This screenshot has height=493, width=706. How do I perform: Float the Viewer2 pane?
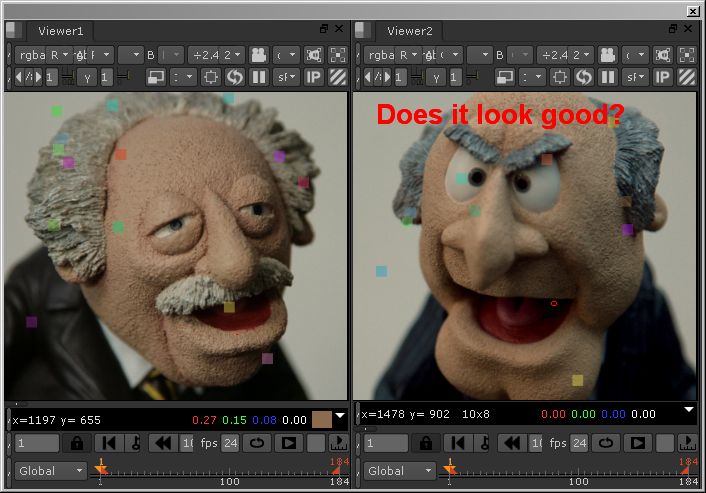click(673, 29)
